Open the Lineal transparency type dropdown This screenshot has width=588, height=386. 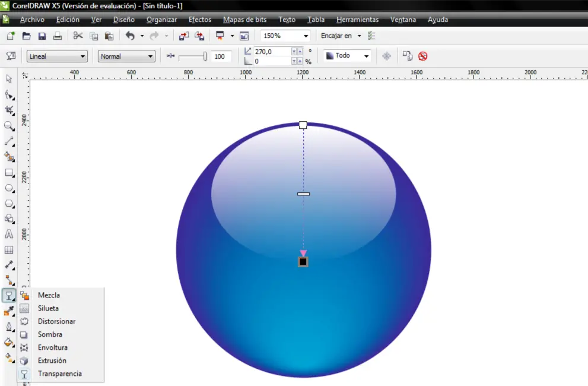(57, 56)
